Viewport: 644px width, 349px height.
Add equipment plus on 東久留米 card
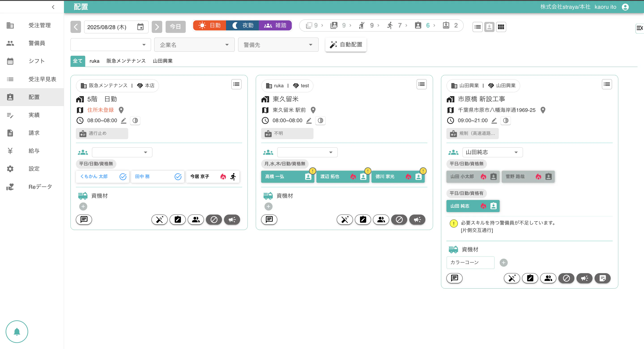[x=268, y=206]
